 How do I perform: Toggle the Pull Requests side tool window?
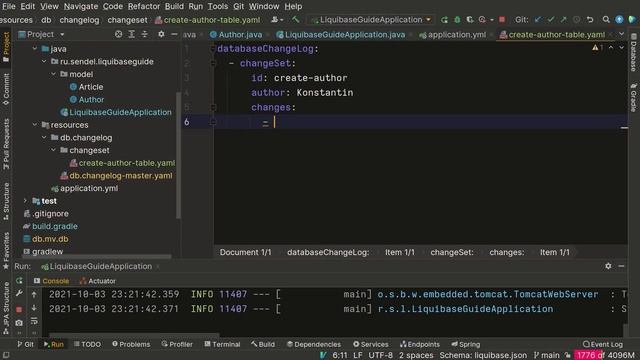coord(6,144)
